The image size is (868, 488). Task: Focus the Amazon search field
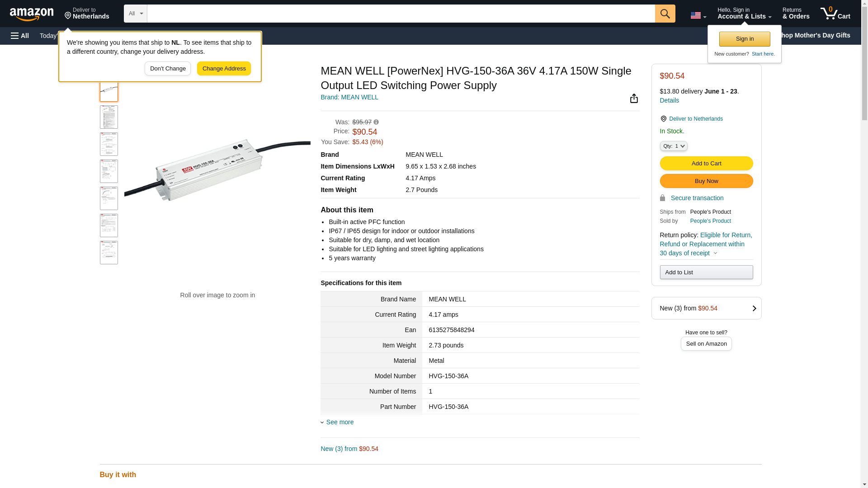(x=401, y=14)
